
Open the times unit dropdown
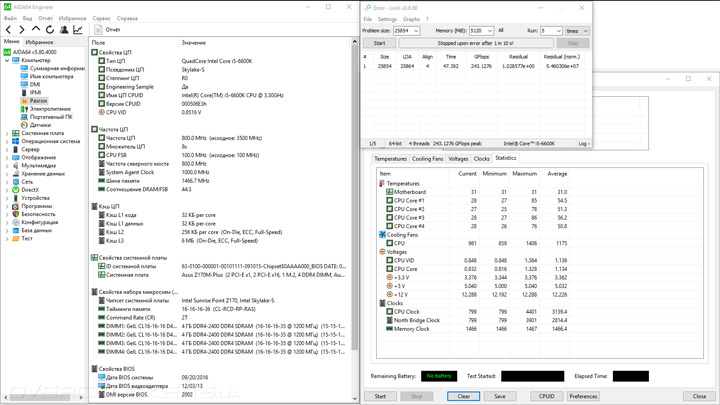(x=585, y=31)
